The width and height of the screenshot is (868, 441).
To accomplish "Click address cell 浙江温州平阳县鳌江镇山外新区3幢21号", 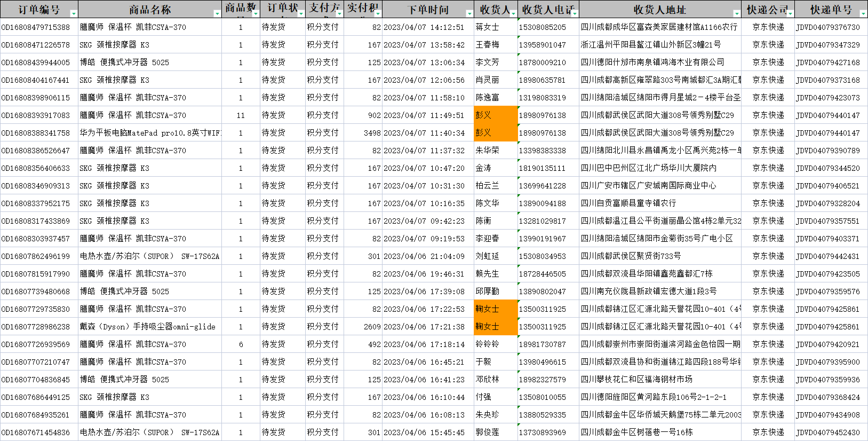I will (x=660, y=44).
